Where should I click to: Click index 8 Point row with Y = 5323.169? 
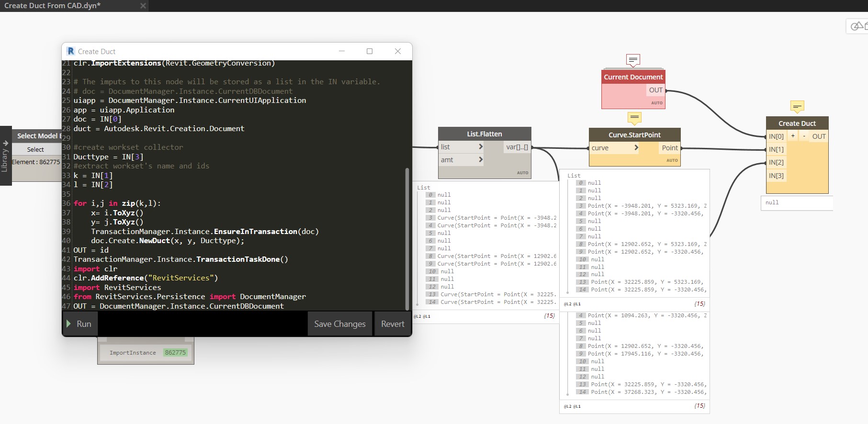click(x=641, y=244)
